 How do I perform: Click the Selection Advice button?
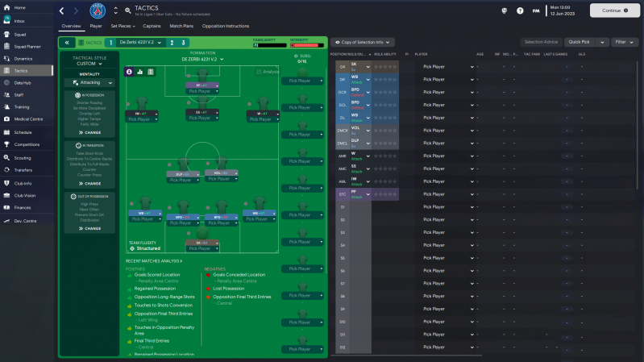pyautogui.click(x=541, y=42)
